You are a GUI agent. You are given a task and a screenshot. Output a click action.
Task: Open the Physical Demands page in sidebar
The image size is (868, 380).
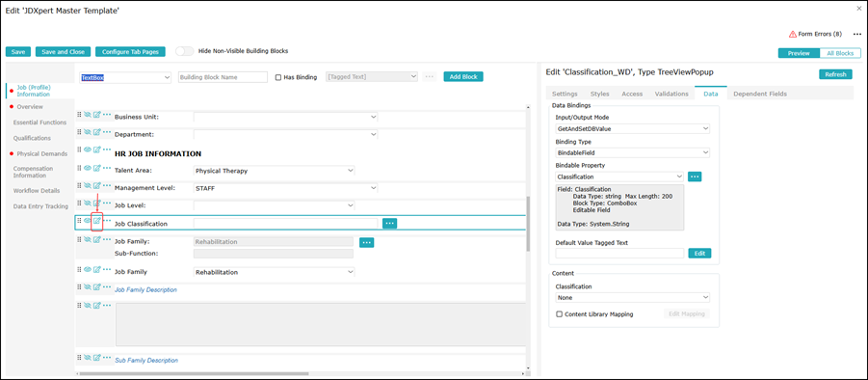42,153
